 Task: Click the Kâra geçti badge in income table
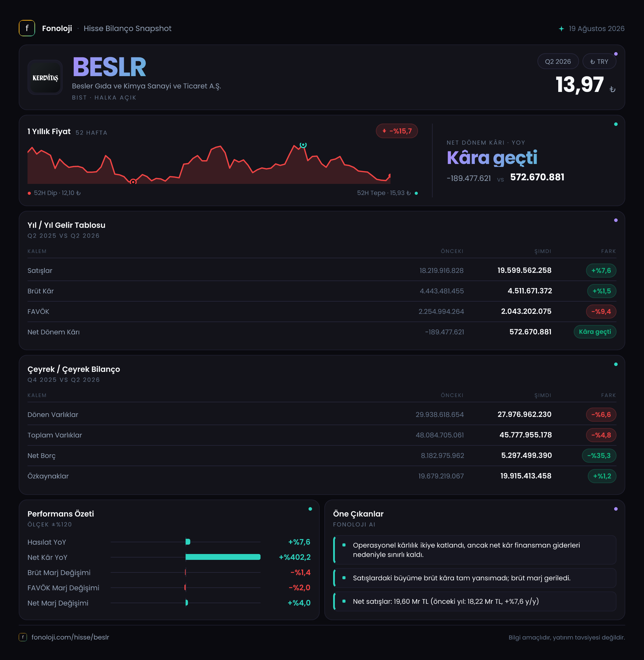[x=595, y=332]
